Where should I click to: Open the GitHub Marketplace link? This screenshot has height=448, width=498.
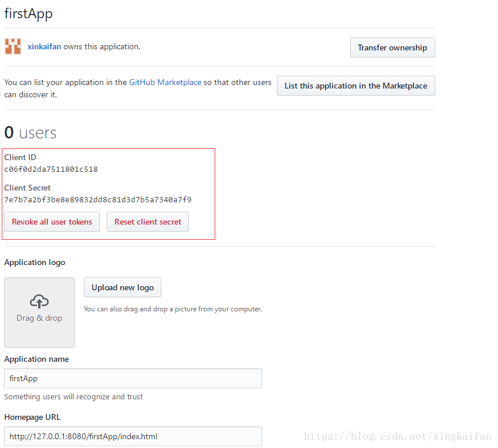(x=165, y=82)
